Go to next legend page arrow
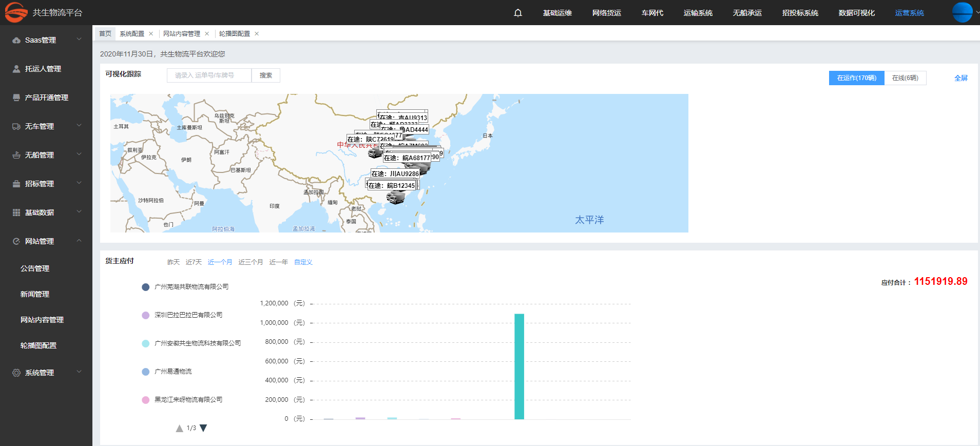Image resolution: width=980 pixels, height=446 pixels. pos(203,428)
